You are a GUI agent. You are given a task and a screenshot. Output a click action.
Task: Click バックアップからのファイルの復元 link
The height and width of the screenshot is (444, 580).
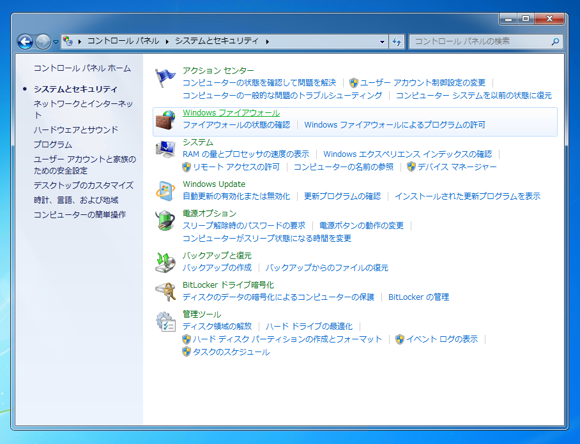pos(327,268)
